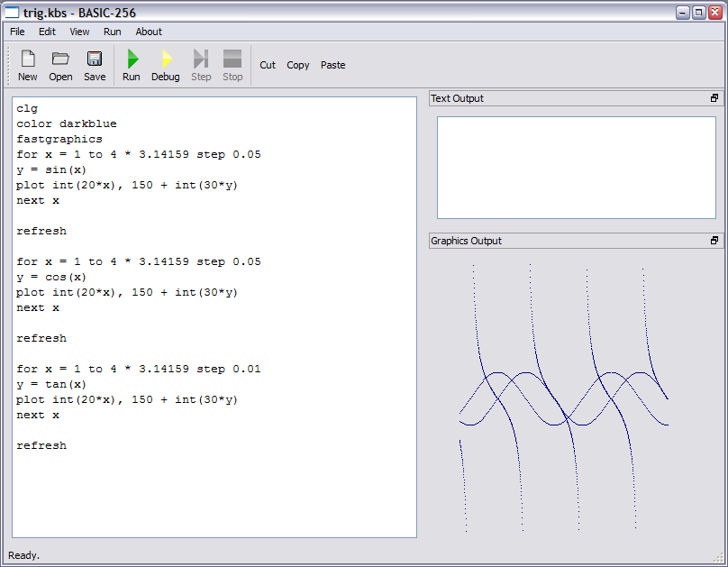The width and height of the screenshot is (728, 567).
Task: Open the Edit menu
Action: (x=47, y=32)
